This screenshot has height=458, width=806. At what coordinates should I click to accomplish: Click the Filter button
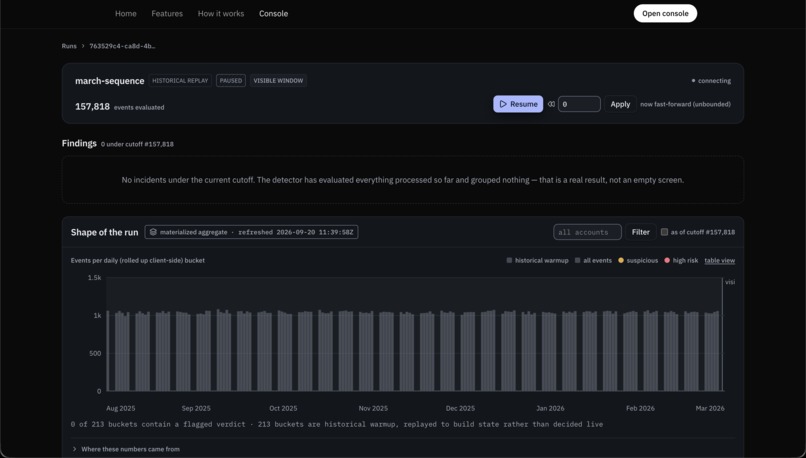coord(640,232)
